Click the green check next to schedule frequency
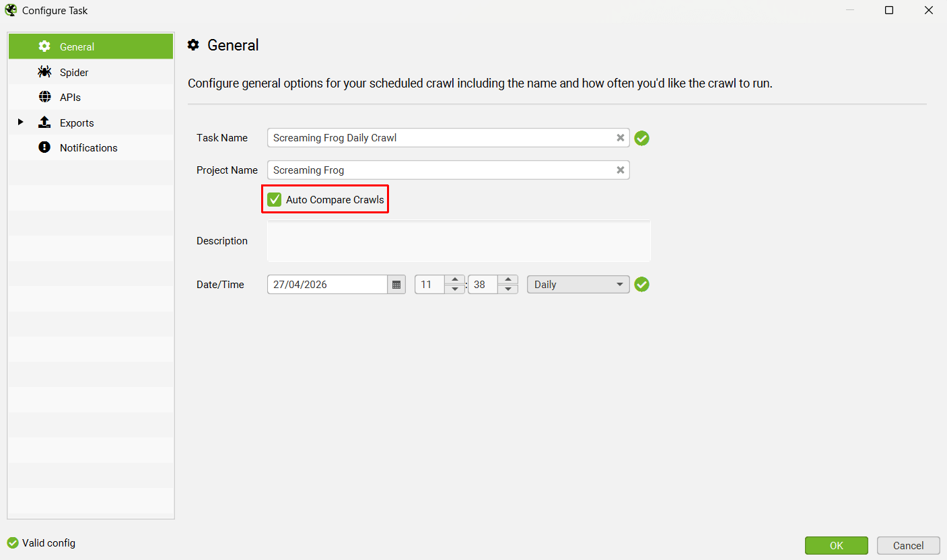 [642, 285]
